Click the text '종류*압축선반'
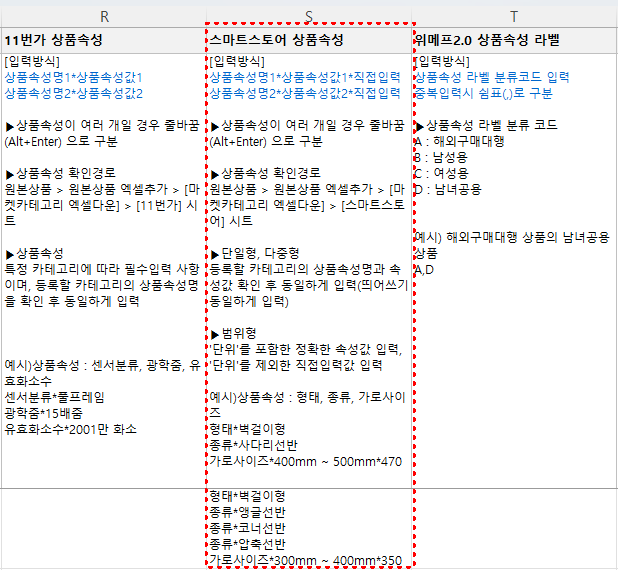This screenshot has width=618, height=570. coord(247,545)
